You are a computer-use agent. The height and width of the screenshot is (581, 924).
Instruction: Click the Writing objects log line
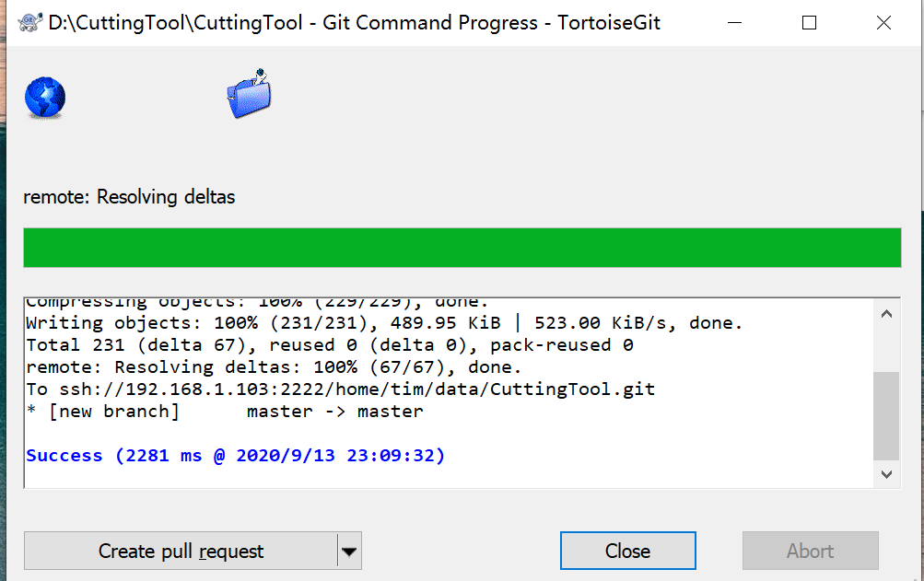pyautogui.click(x=384, y=323)
